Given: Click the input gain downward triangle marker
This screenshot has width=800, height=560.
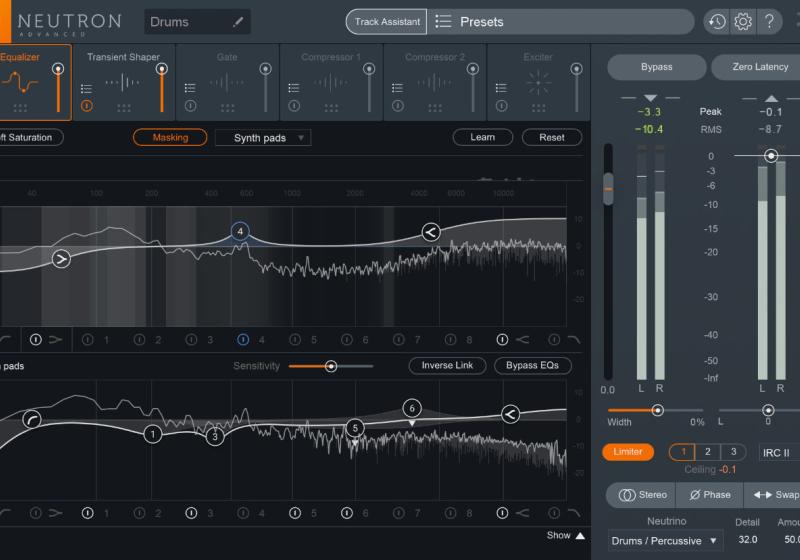Looking at the screenshot, I should pos(650,98).
